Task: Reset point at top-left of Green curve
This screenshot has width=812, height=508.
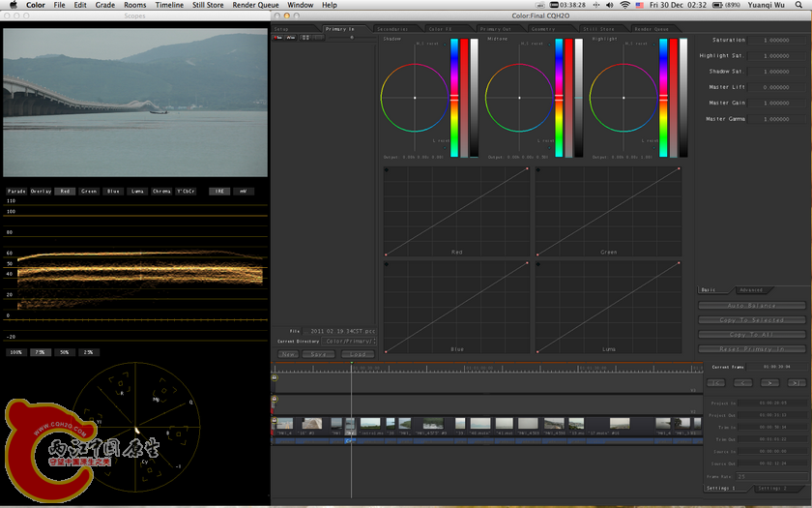Action: point(538,170)
